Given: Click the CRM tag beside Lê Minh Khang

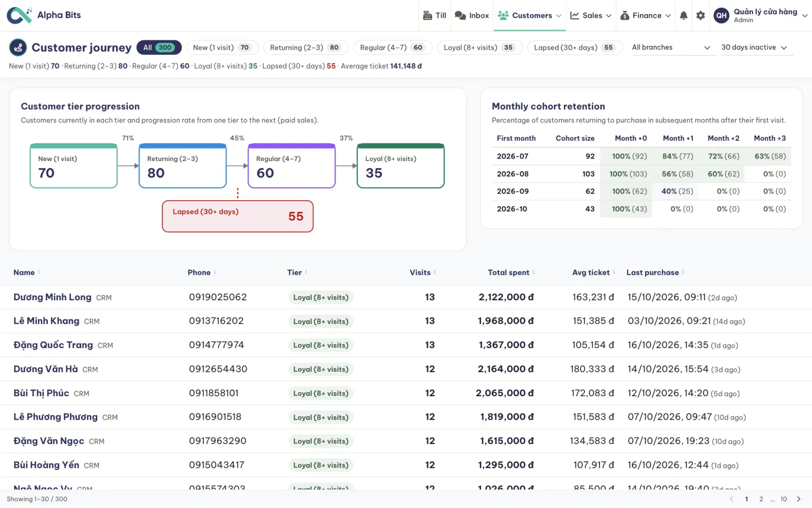Looking at the screenshot, I should pyautogui.click(x=92, y=322).
